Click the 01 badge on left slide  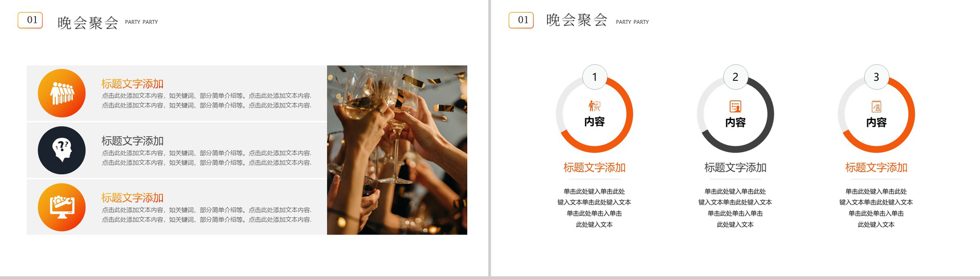tap(30, 20)
